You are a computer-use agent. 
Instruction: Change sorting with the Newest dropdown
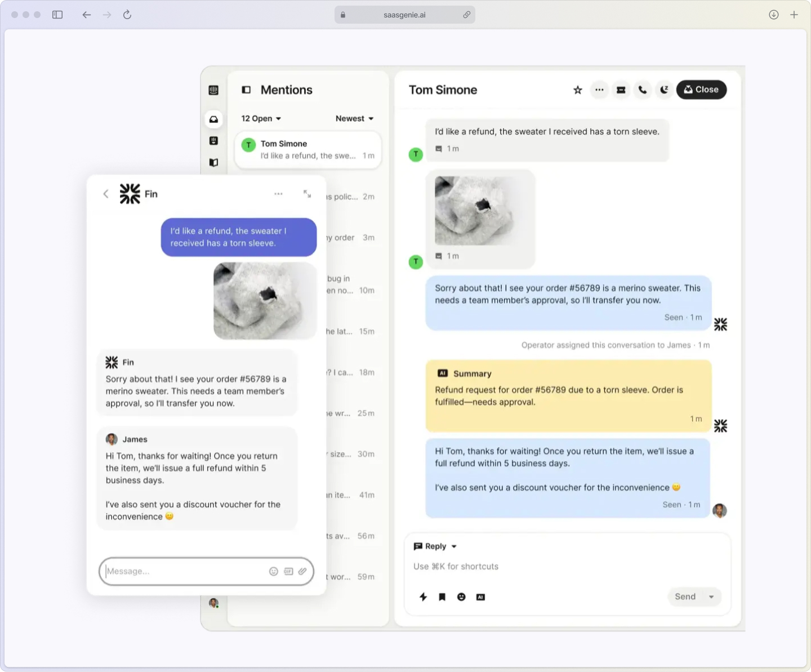pyautogui.click(x=354, y=118)
